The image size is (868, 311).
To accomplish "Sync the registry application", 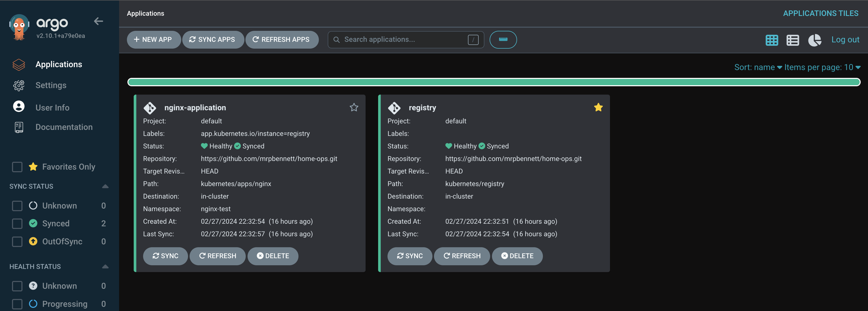I will 409,256.
